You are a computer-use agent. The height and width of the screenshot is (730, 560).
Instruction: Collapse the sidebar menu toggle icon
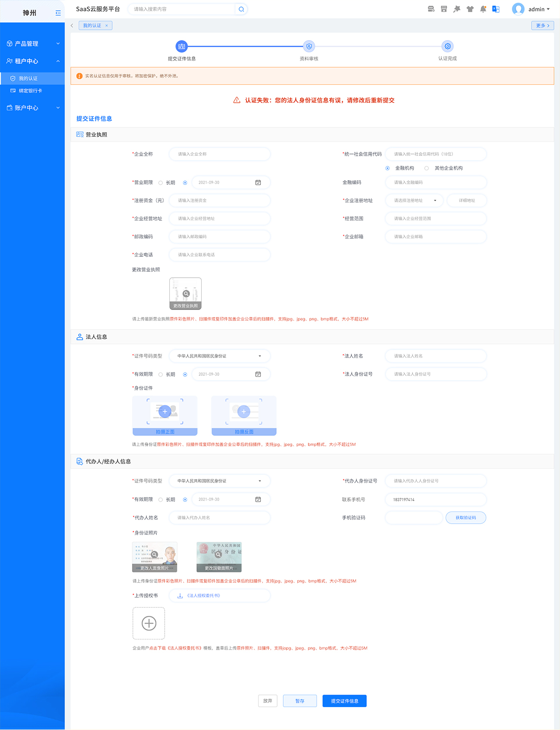58,13
